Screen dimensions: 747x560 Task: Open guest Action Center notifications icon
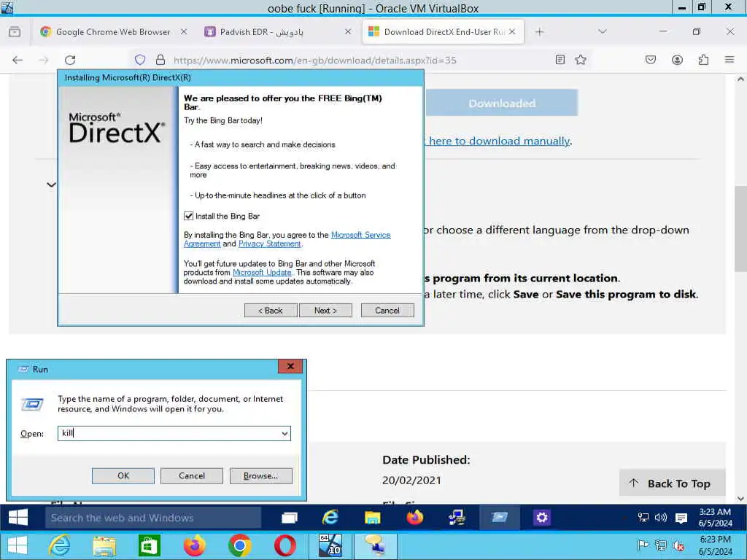(x=681, y=518)
